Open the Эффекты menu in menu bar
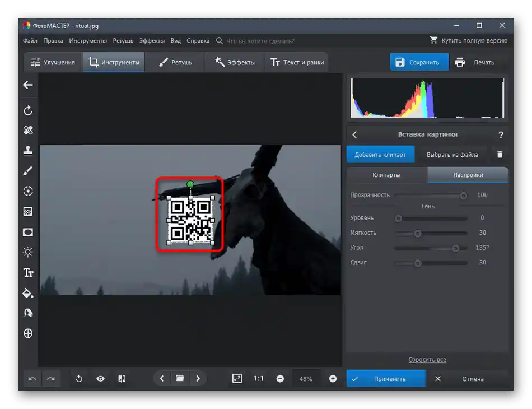Viewport: 532px width, 409px height. (152, 41)
